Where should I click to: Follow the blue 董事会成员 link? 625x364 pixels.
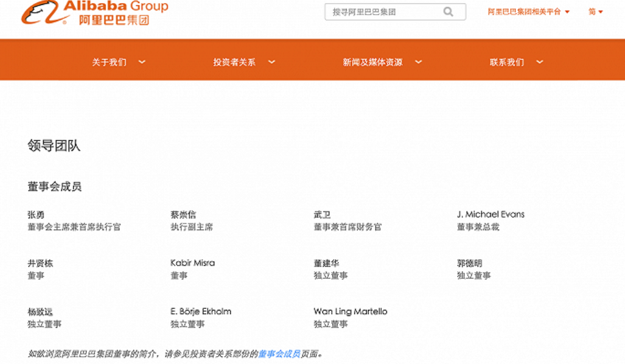click(279, 354)
